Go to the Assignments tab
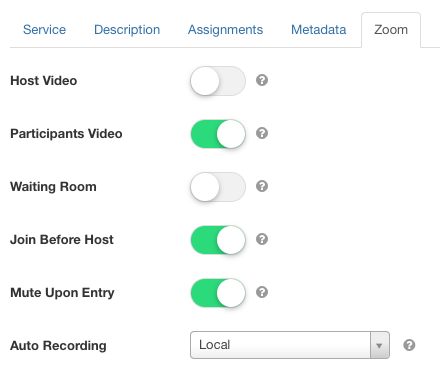Image resolution: width=440 pixels, height=372 pixels. point(225,30)
